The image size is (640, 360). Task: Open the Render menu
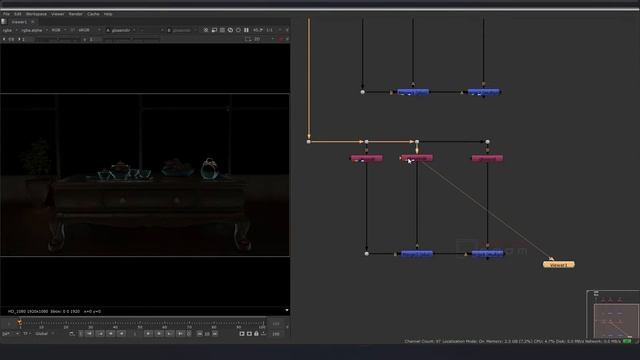pos(76,14)
